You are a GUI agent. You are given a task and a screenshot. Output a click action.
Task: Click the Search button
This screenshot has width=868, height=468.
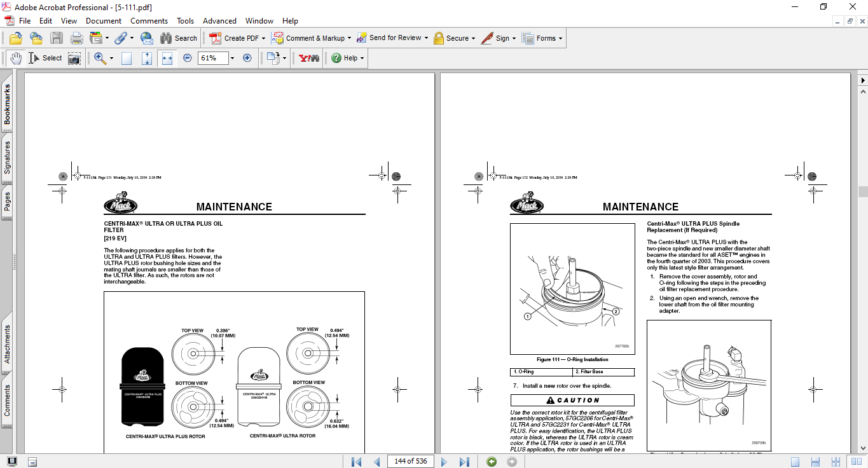pos(179,38)
